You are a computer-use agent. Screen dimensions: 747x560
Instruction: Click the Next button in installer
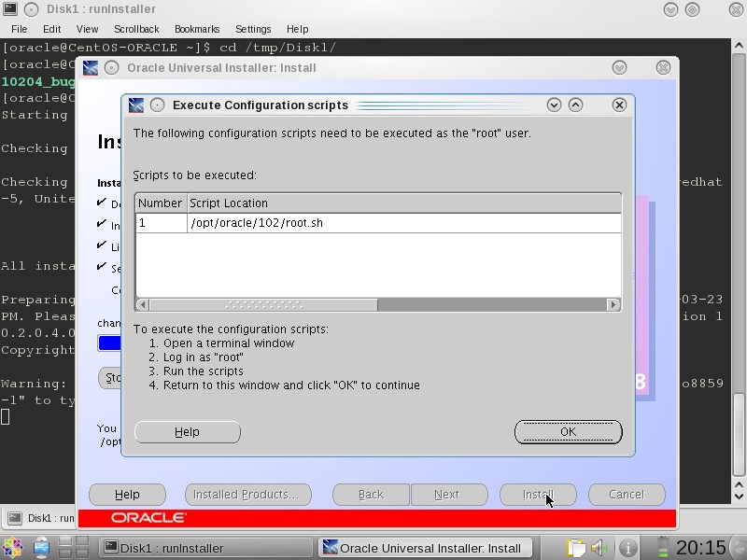point(449,495)
